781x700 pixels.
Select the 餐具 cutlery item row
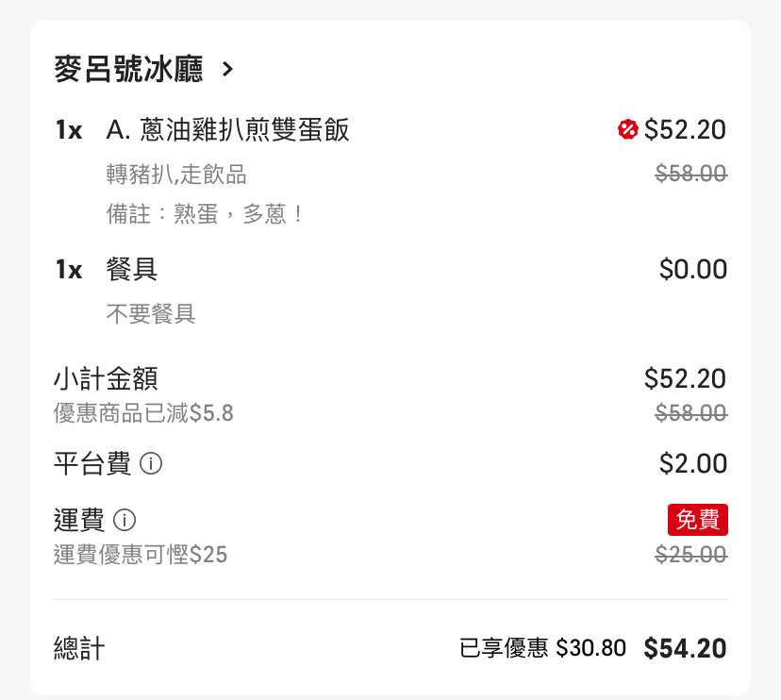[x=390, y=270]
